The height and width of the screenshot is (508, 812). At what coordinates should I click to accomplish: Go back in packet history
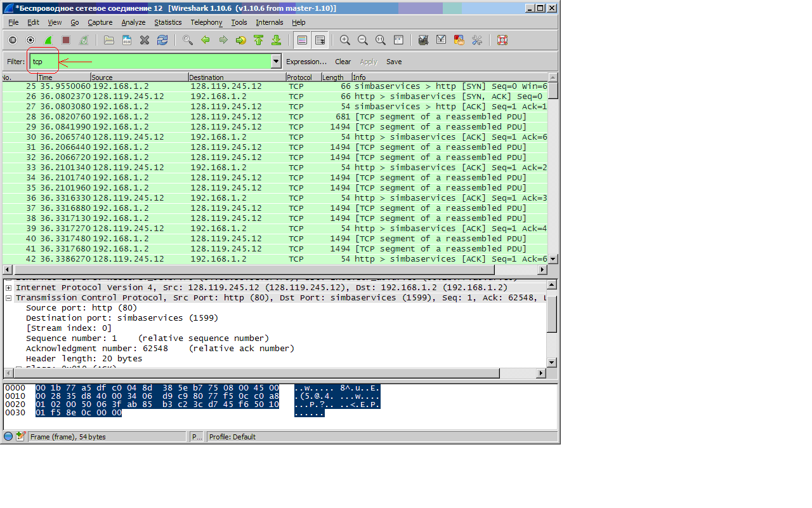pos(206,40)
